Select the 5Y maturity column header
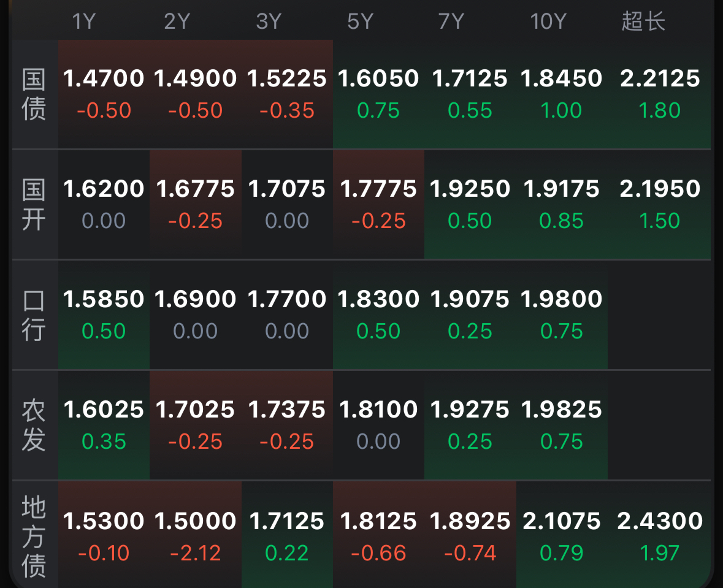The image size is (723, 588). pos(360,21)
